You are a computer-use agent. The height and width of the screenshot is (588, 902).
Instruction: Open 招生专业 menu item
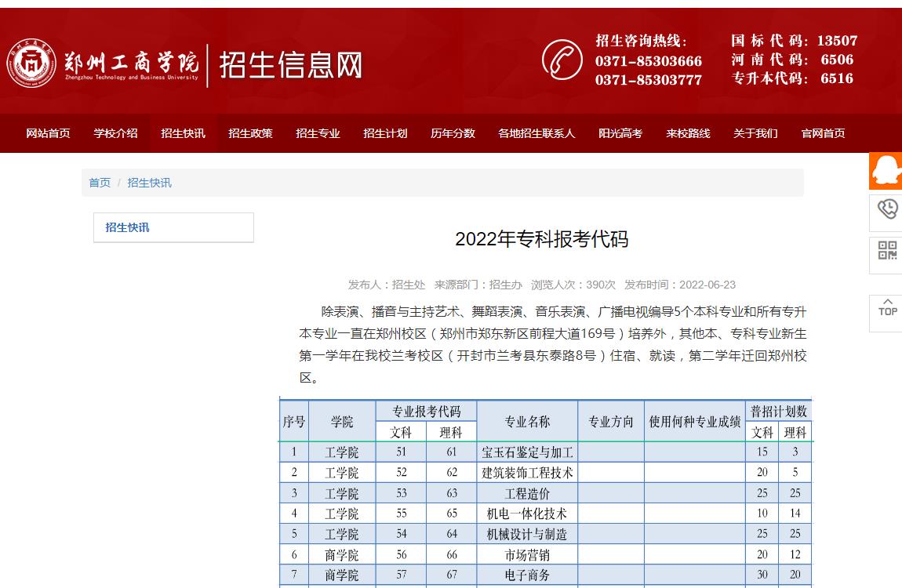318,133
